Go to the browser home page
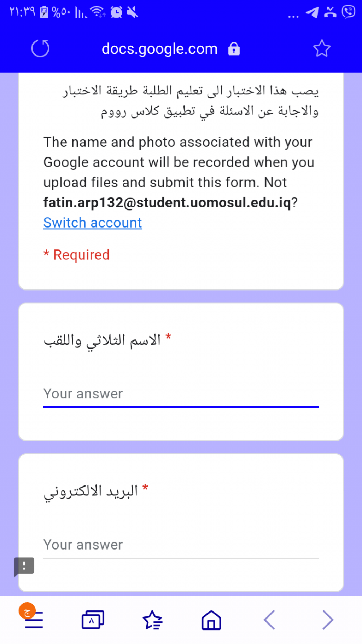The width and height of the screenshot is (362, 644). [211, 620]
